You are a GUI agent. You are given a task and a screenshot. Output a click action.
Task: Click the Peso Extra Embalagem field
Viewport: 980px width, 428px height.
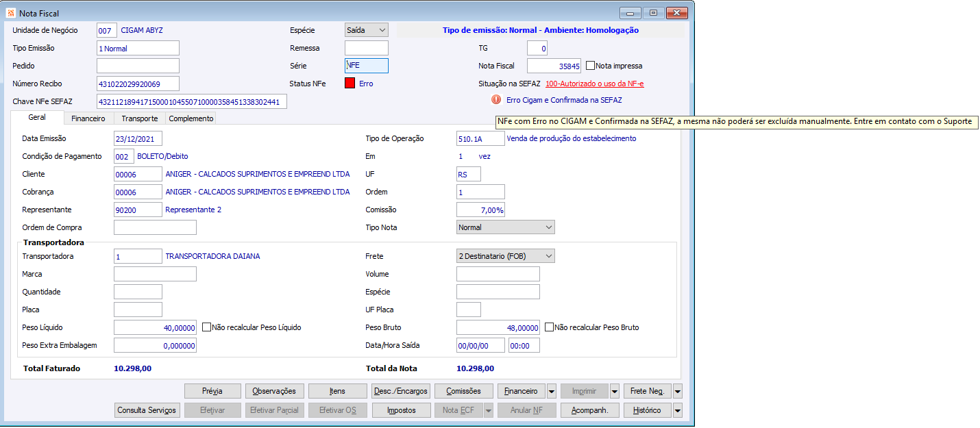pyautogui.click(x=155, y=345)
